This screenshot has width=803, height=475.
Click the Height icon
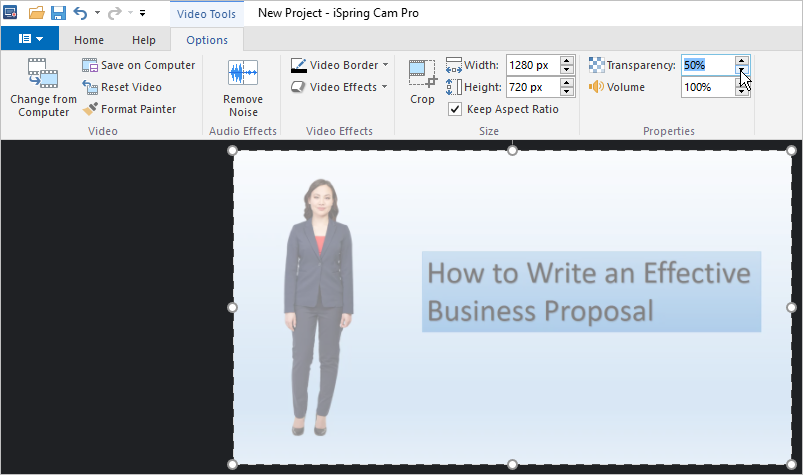(454, 87)
